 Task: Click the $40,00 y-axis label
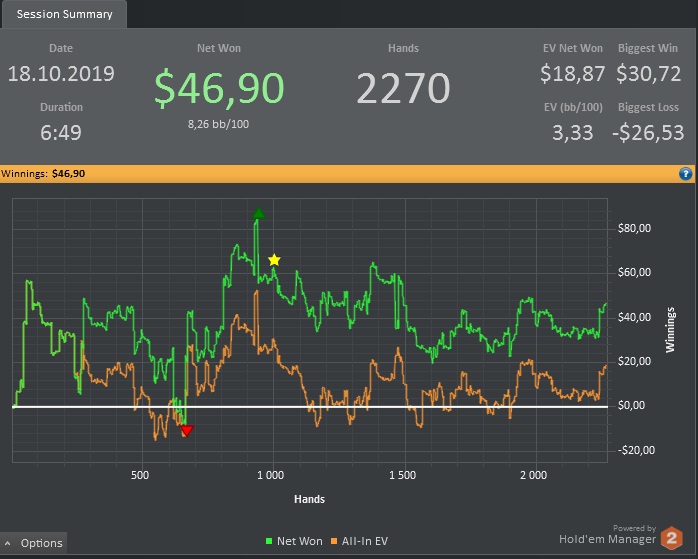tap(634, 317)
